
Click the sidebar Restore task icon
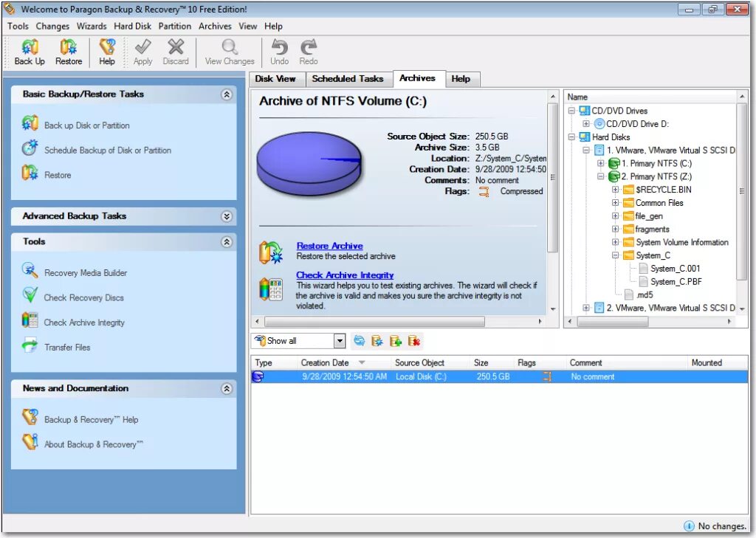[30, 173]
